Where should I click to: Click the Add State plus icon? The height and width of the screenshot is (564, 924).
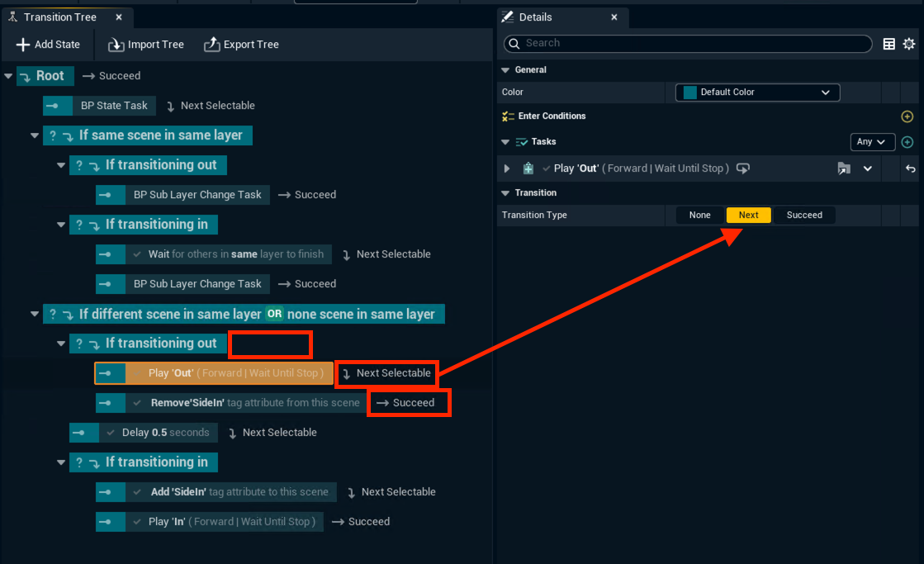(23, 45)
